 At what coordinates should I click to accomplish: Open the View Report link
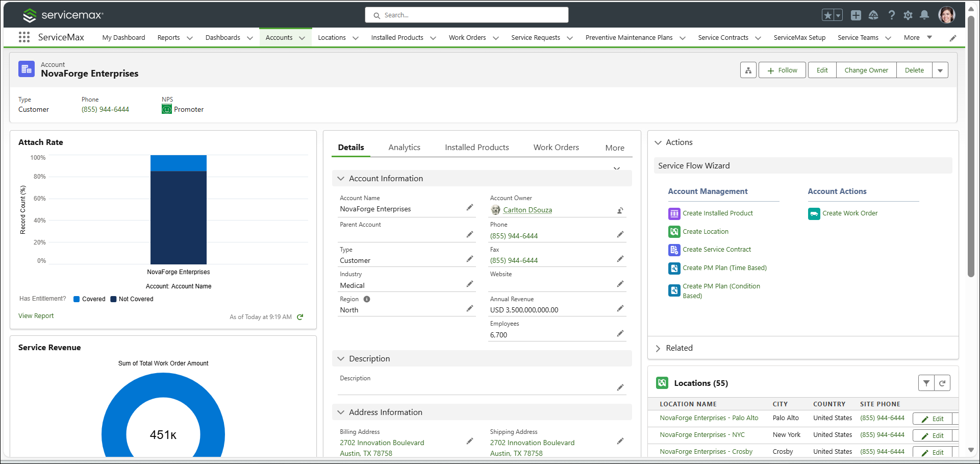pos(36,316)
